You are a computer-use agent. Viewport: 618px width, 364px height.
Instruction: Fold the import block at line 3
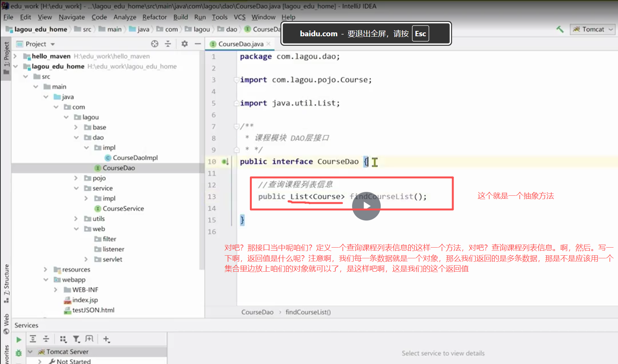coord(237,80)
